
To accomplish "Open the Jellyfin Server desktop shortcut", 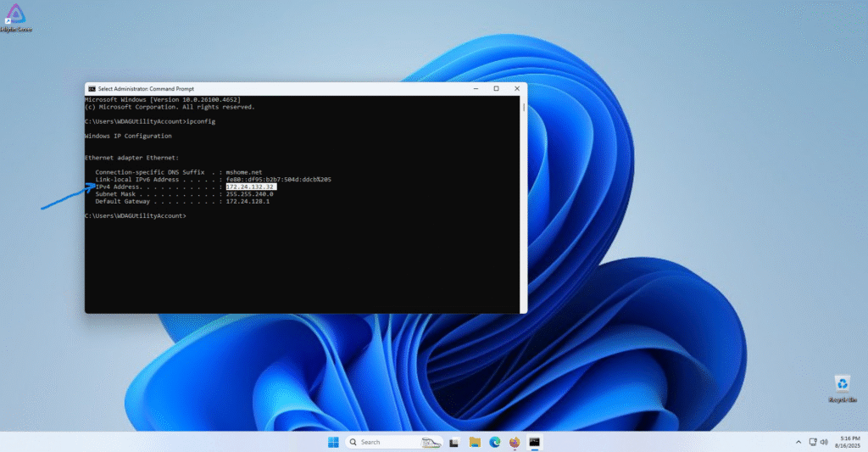I will pos(16,17).
